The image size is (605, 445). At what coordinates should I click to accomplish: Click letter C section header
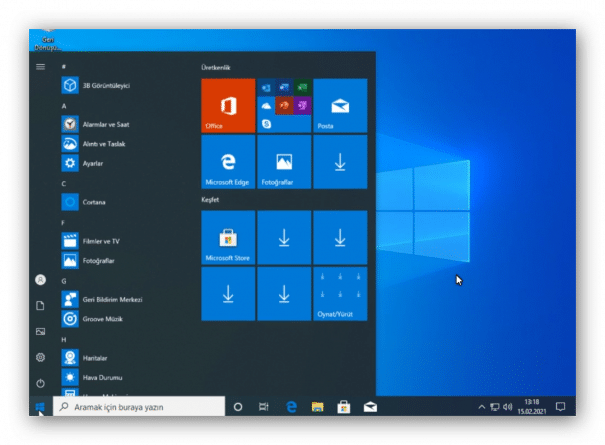tap(64, 184)
